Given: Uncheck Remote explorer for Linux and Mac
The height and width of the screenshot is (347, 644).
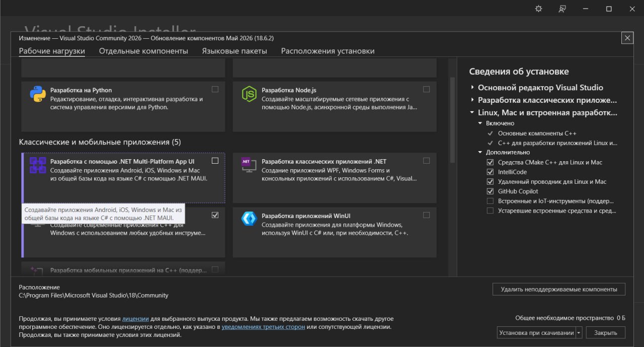Looking at the screenshot, I should (x=490, y=182).
